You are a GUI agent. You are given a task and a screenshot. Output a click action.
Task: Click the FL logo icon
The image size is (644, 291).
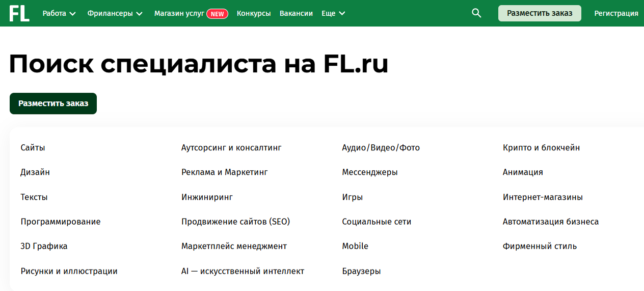pyautogui.click(x=19, y=13)
